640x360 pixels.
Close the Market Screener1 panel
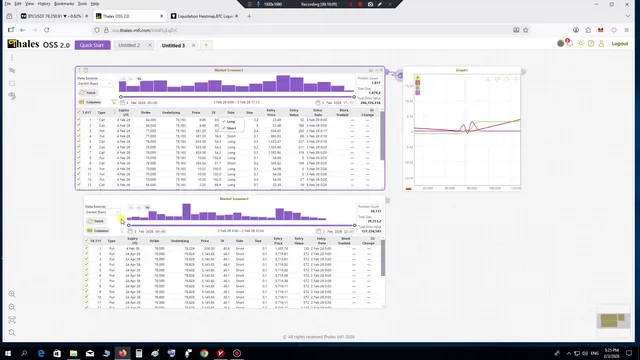pyautogui.click(x=381, y=70)
